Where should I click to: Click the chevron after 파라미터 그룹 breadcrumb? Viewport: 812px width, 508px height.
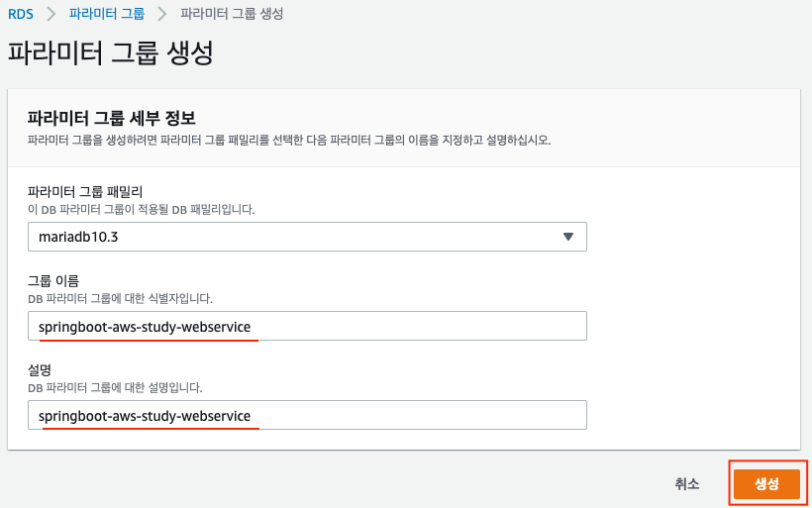point(162,14)
